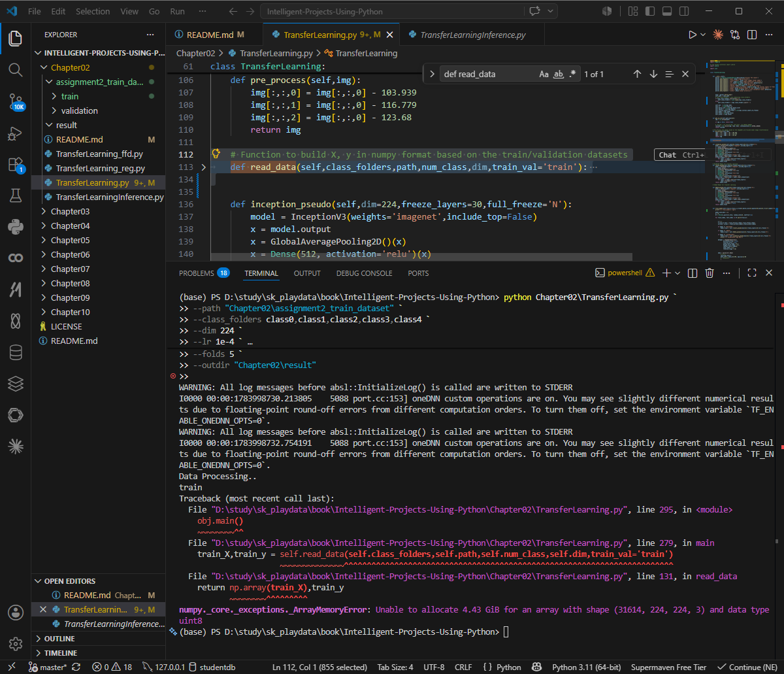This screenshot has width=784, height=674.
Task: Open the Manage gear settings menu
Action: pyautogui.click(x=15, y=644)
